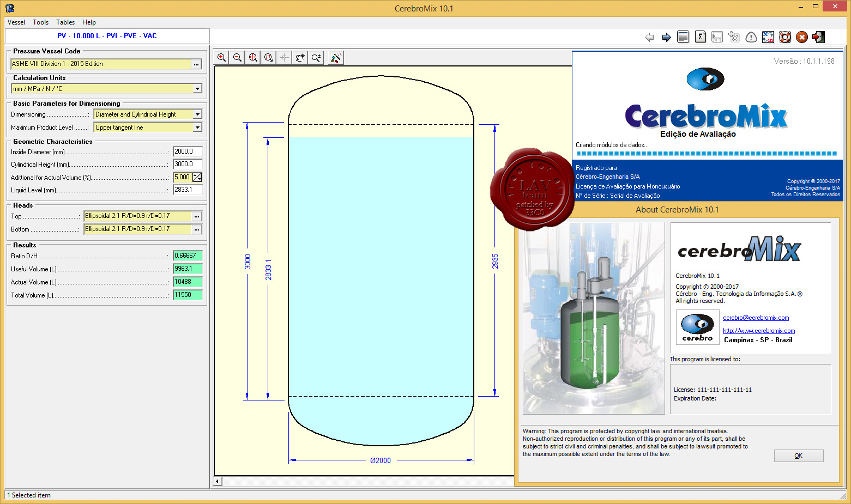851x504 pixels.
Task: Click the Actual Volume result 10488
Action: (x=188, y=282)
